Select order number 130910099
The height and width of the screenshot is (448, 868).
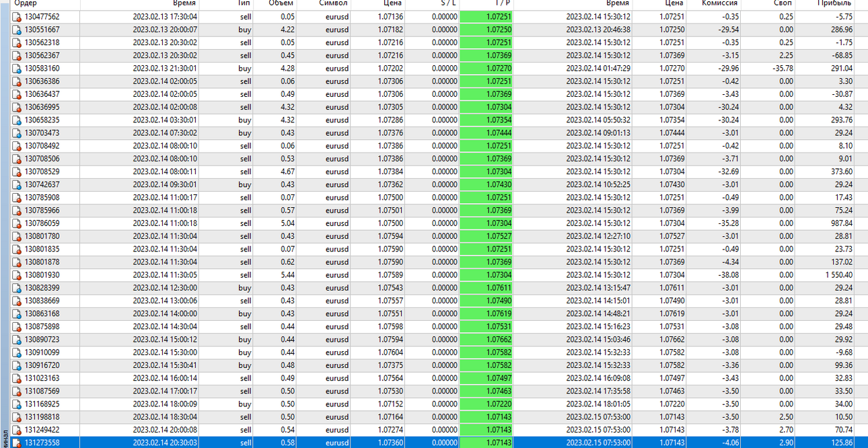click(x=42, y=352)
